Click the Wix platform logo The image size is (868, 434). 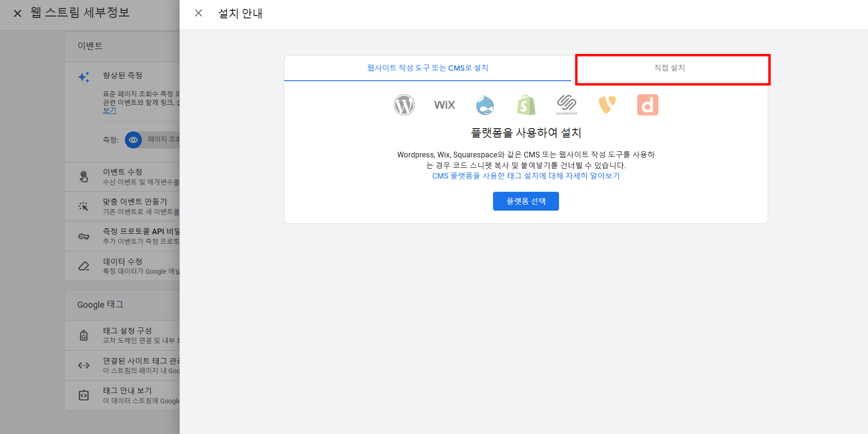(444, 105)
